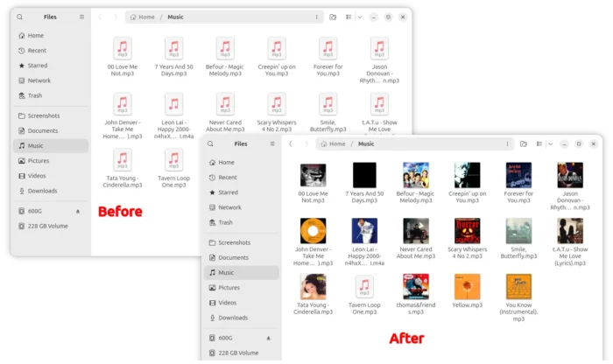This screenshot has height=364, width=613.
Task: Open Screenshots folder in After window sidebar
Action: [x=242, y=242]
